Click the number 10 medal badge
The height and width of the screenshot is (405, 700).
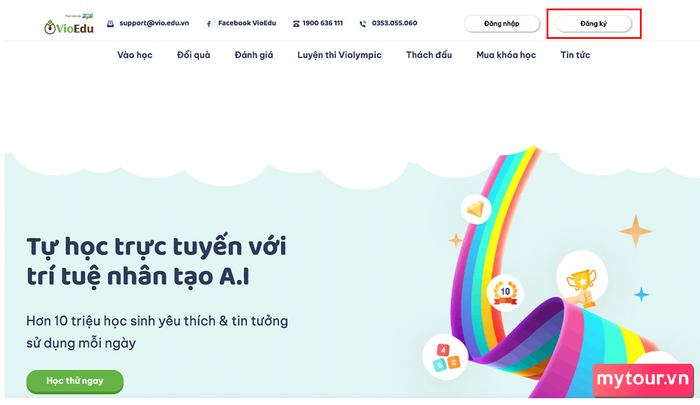click(505, 292)
